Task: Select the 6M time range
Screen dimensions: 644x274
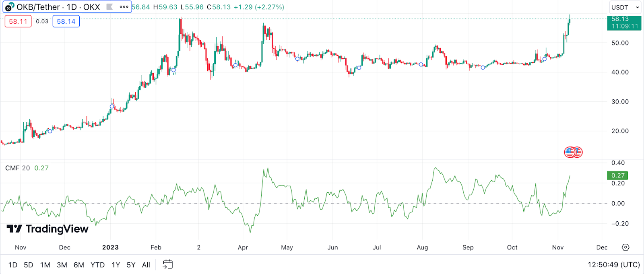Action: coord(79,265)
